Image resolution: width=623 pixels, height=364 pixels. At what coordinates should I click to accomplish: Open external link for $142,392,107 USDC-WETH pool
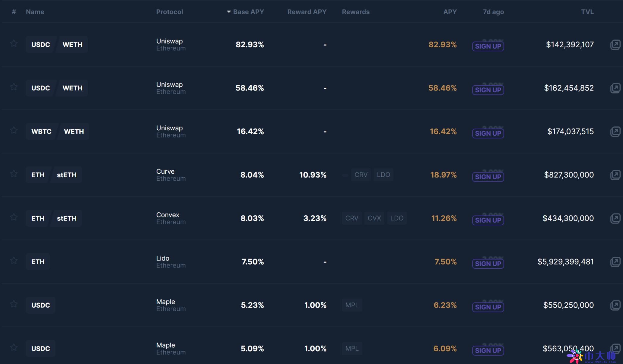click(615, 45)
